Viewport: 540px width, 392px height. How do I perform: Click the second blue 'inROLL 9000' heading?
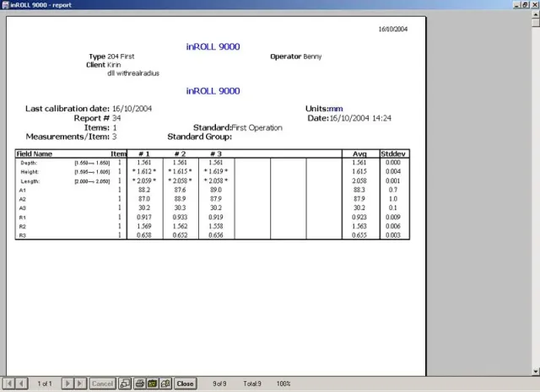[x=213, y=91]
